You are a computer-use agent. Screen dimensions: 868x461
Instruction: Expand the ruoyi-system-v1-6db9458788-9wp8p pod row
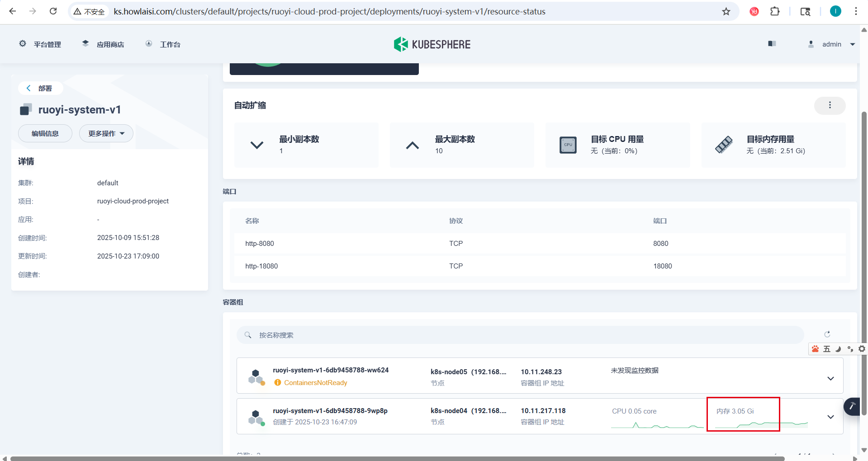tap(830, 417)
